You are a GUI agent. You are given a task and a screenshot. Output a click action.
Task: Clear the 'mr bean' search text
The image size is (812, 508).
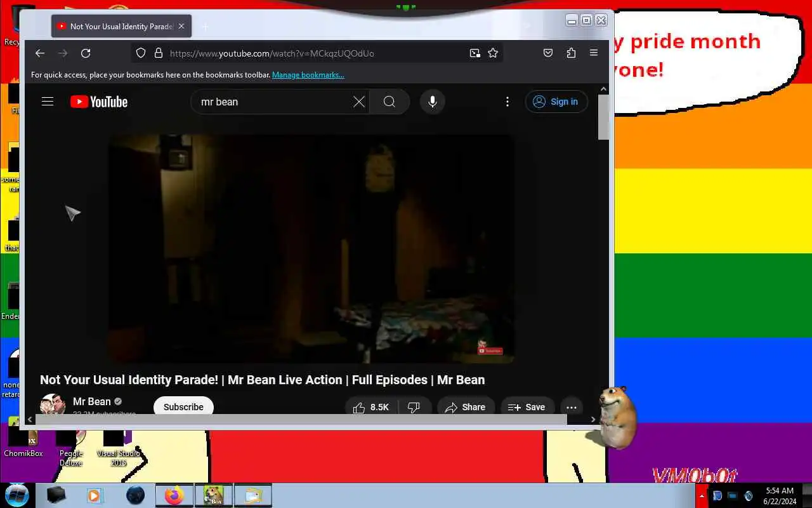coord(359,102)
